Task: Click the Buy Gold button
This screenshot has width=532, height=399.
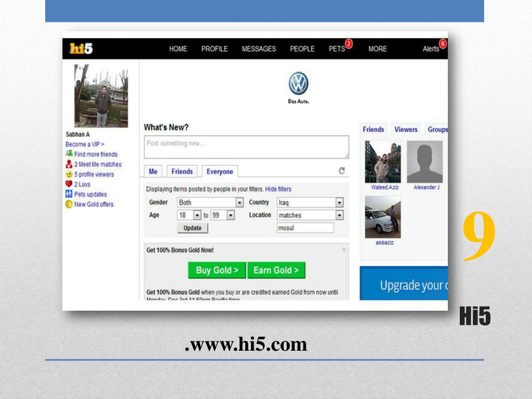Action: 217,270
